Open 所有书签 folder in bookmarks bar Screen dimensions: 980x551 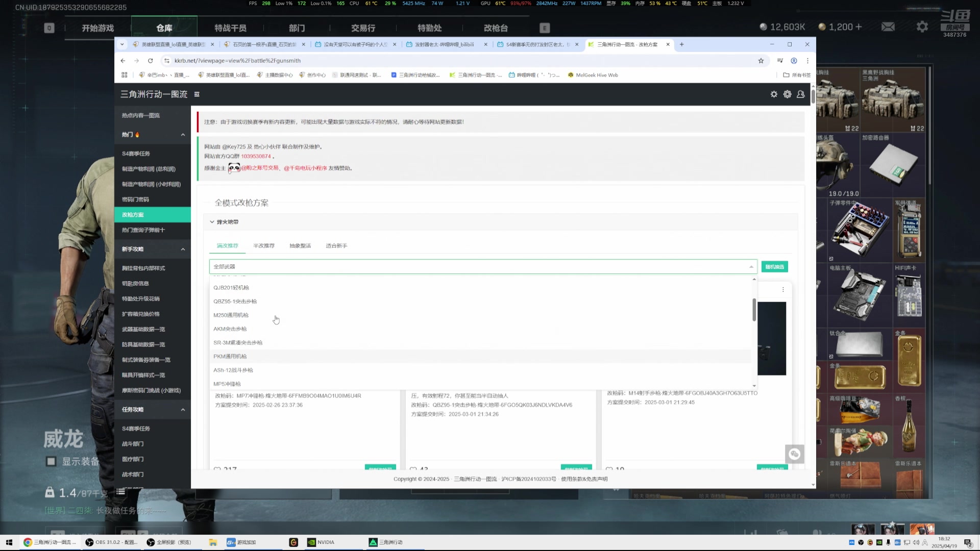click(797, 75)
